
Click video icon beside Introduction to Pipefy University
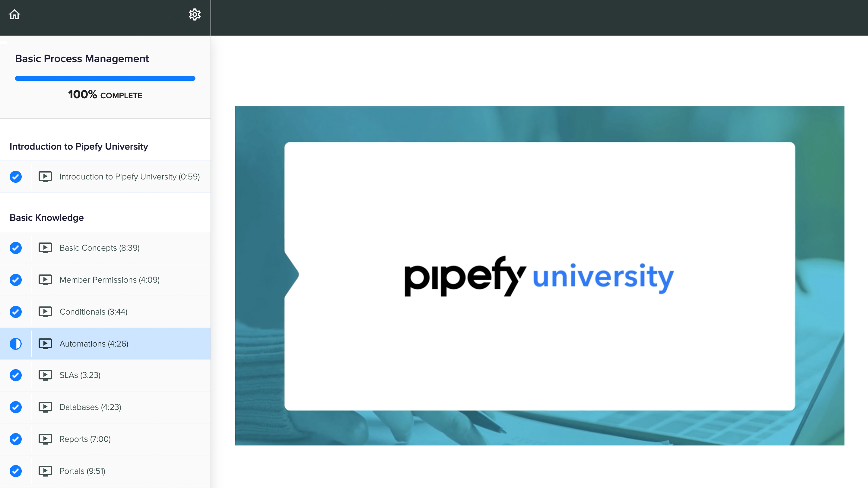[x=45, y=177]
